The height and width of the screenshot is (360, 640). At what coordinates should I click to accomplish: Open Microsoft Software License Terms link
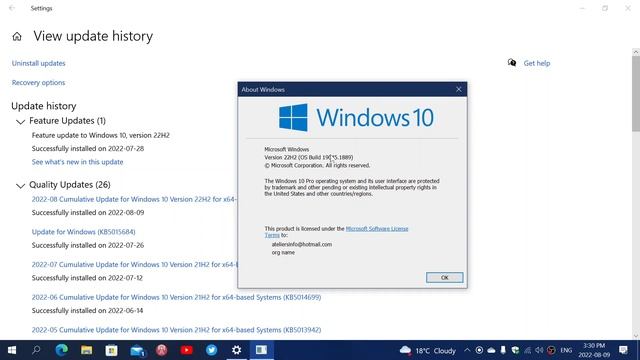[x=377, y=229]
